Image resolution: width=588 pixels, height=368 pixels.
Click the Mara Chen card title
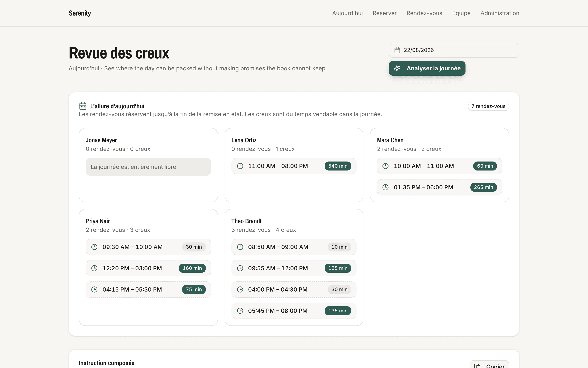click(x=390, y=140)
